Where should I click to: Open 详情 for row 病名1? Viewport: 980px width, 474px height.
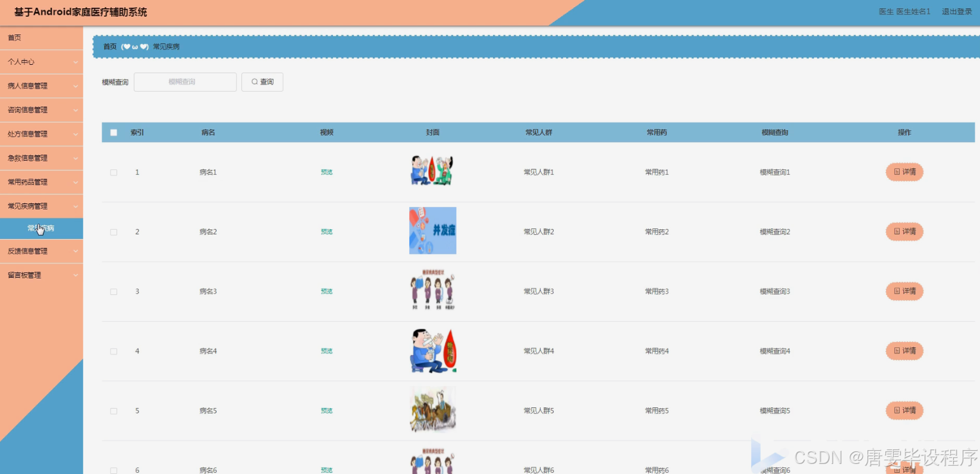pyautogui.click(x=904, y=172)
